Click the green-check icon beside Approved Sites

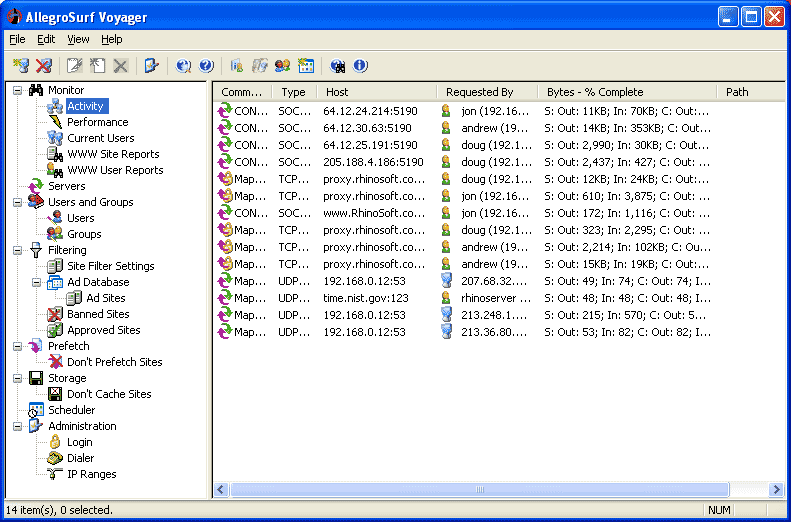point(55,330)
